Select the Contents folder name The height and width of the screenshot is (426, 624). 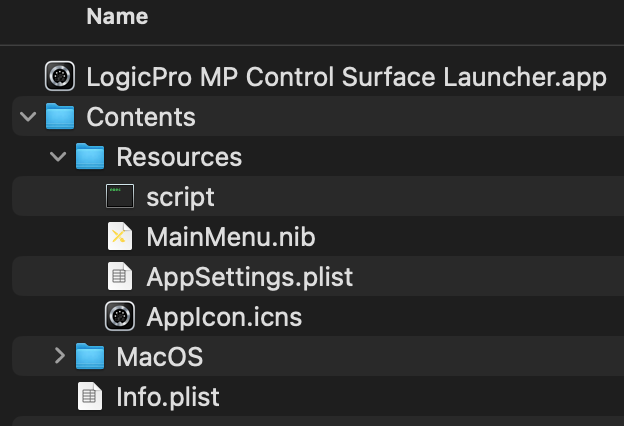click(x=141, y=117)
